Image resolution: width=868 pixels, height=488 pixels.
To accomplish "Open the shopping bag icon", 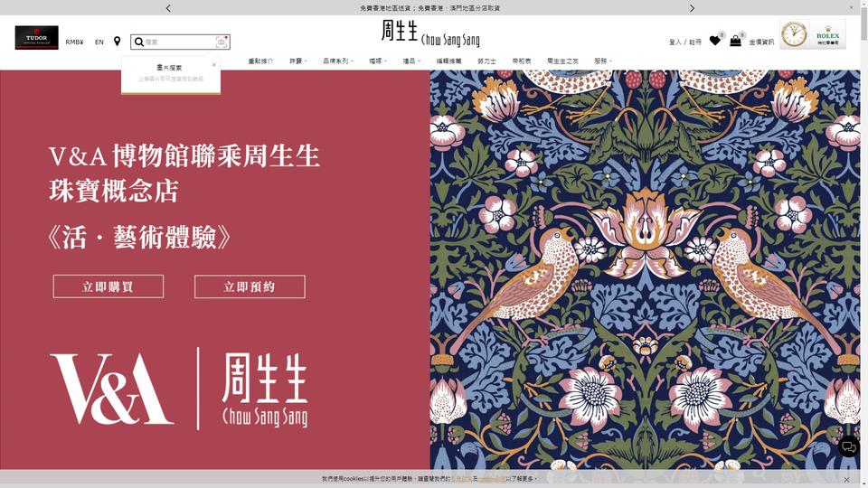I will pyautogui.click(x=735, y=41).
